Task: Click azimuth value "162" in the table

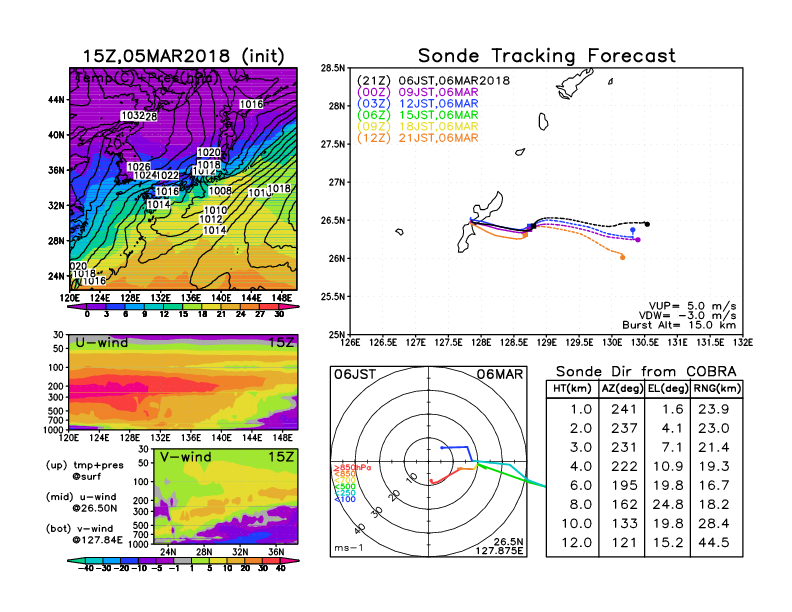Action: (624, 504)
